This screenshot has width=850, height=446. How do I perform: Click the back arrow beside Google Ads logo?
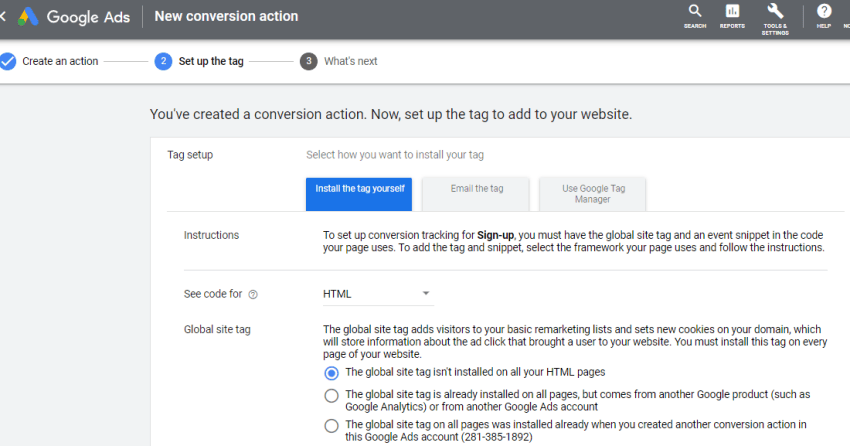click(x=3, y=17)
